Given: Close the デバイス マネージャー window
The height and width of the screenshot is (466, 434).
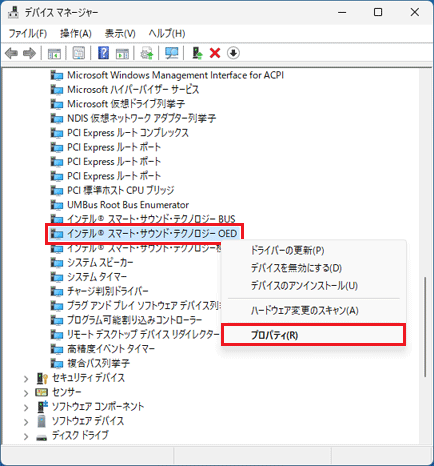Looking at the screenshot, I should coord(415,13).
